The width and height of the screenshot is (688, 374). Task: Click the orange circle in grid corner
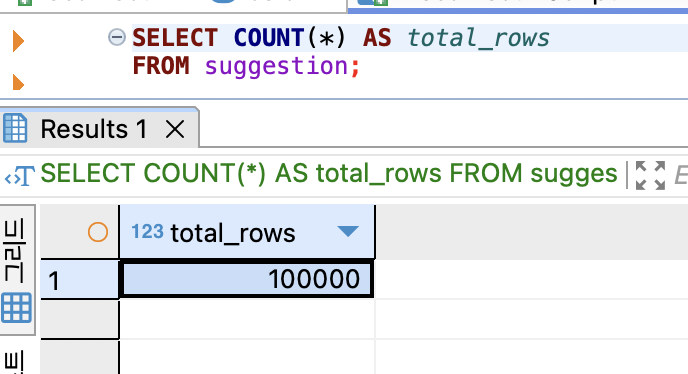[98, 232]
